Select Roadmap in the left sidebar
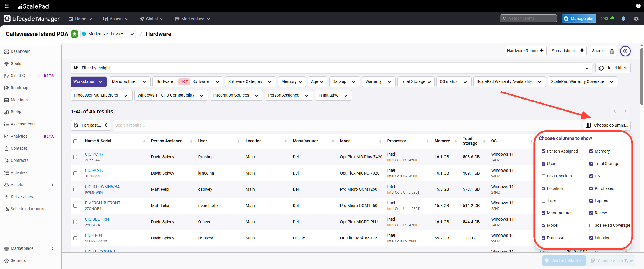The width and height of the screenshot is (644, 269). point(19,88)
